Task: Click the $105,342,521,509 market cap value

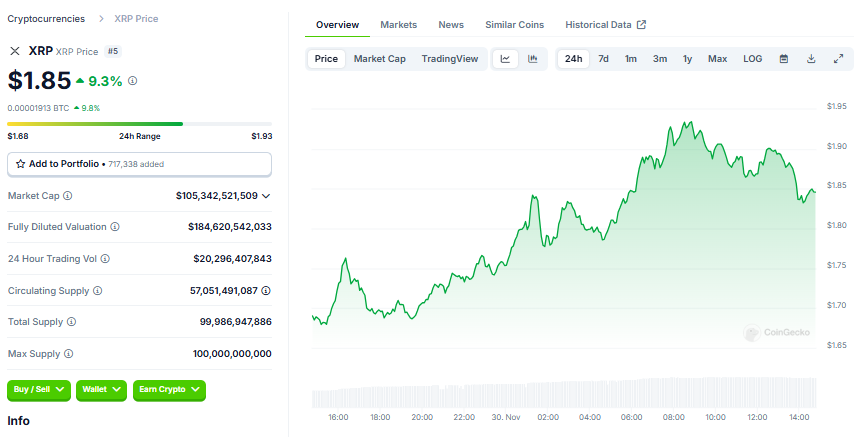Action: [x=217, y=196]
